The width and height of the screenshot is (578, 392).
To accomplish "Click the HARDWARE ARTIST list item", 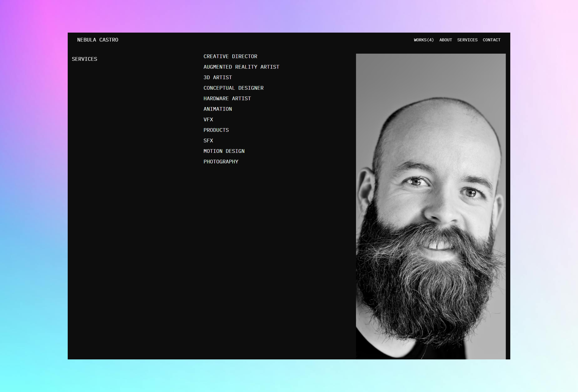I will pos(227,98).
